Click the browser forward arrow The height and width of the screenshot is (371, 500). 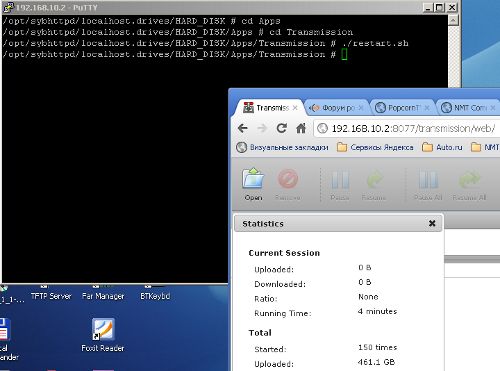[262, 128]
